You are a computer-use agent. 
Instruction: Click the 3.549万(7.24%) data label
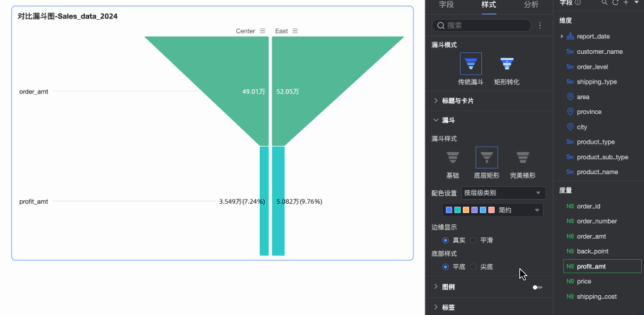pos(242,202)
